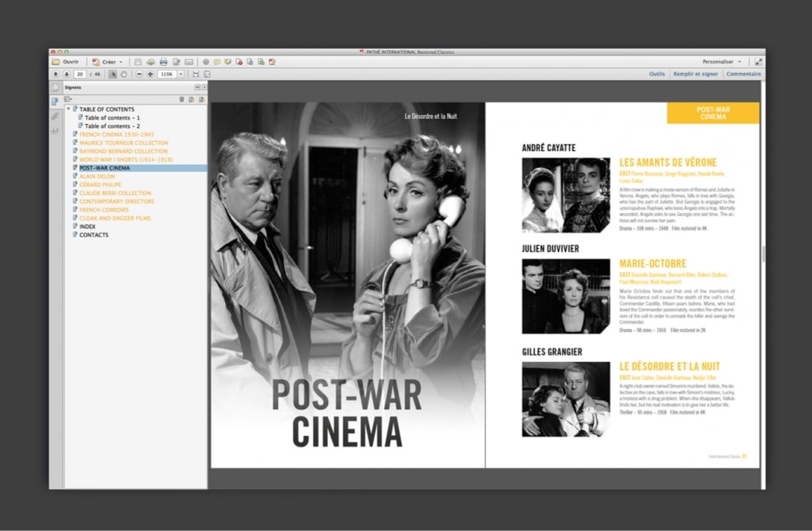Switch to the Commentaire panel
The width and height of the screenshot is (812, 531).
(744, 73)
